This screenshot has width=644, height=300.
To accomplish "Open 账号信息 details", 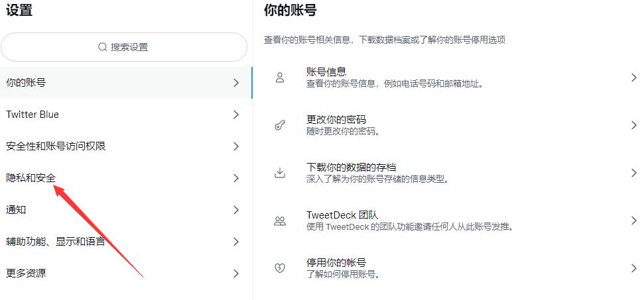I will [x=449, y=77].
